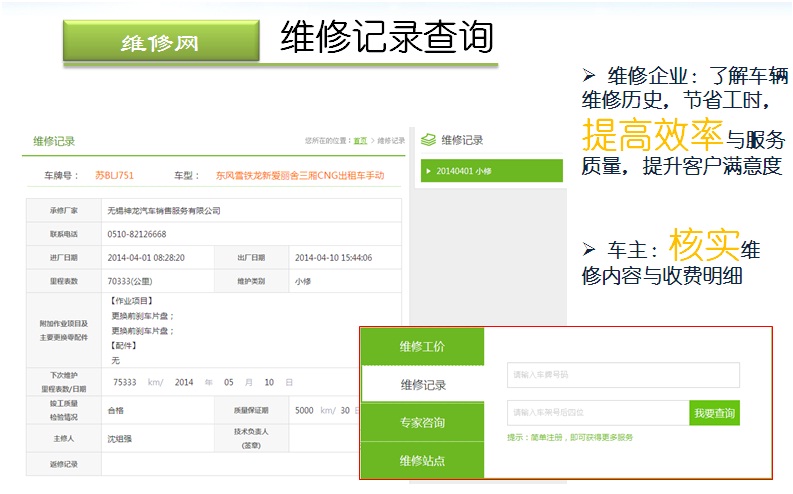Click the 首页 breadcrumb link
This screenshot has height=494, width=793.
(360, 141)
